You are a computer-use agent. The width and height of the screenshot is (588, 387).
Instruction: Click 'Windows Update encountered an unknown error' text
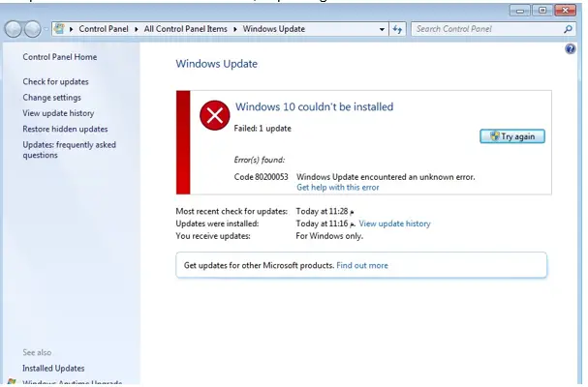tap(386, 177)
